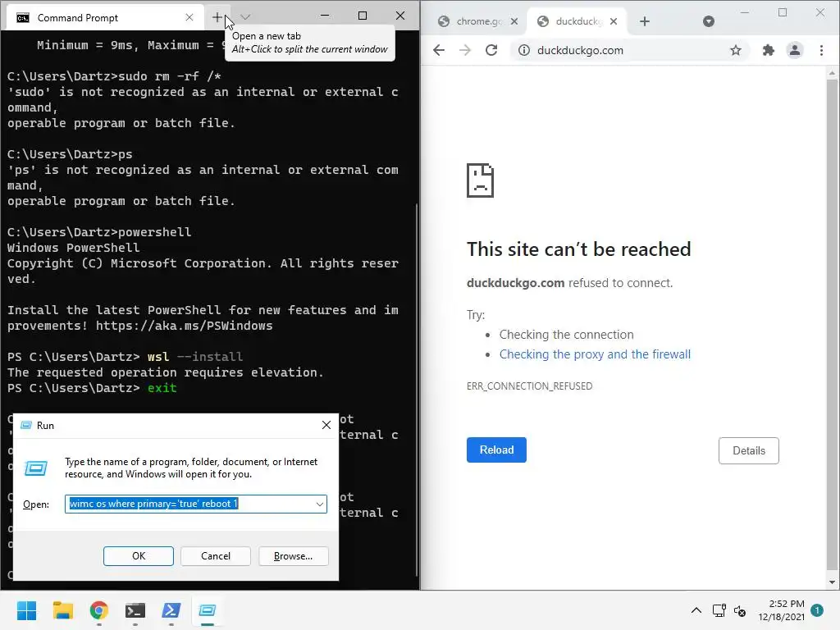
Task: Close the Run dialog
Action: [x=326, y=426]
